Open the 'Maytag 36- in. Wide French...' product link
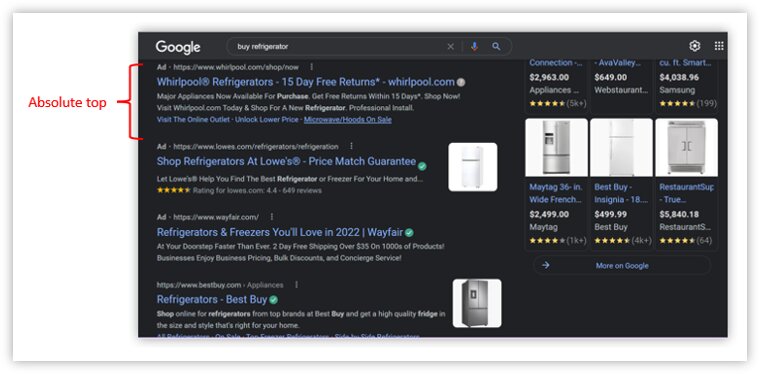The image size is (761, 374). pos(556,193)
